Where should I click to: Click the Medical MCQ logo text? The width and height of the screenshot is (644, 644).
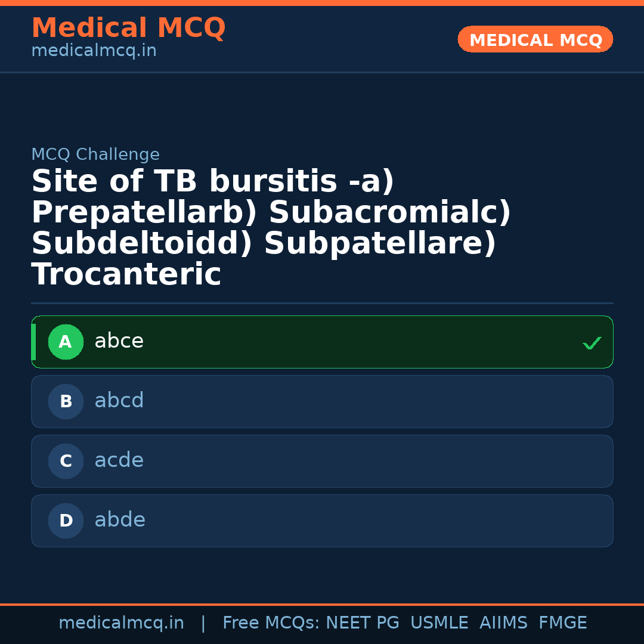click(x=128, y=28)
